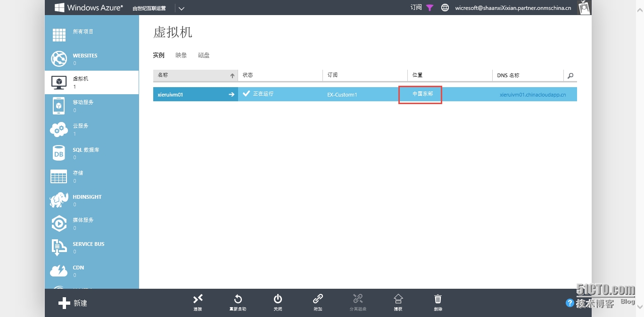
Task: Click the EX-Custorm1 subscription cell
Action: 365,94
